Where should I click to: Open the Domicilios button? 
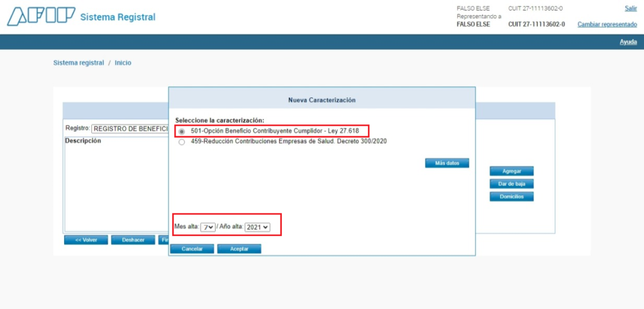[511, 197]
